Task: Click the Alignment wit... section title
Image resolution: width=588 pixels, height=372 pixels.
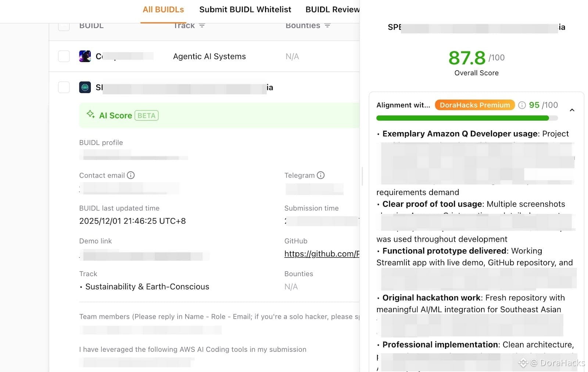Action: pos(403,105)
